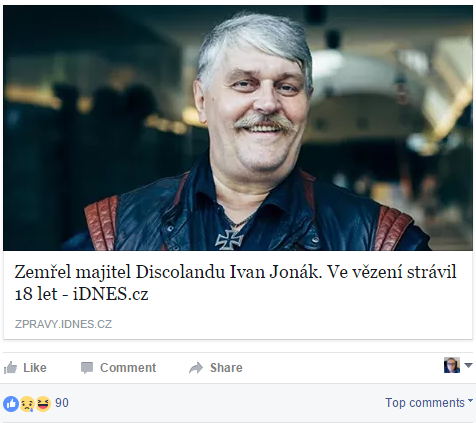This screenshot has height=423, width=476.
Task: View who reacted via the 90 count
Action: 62,403
